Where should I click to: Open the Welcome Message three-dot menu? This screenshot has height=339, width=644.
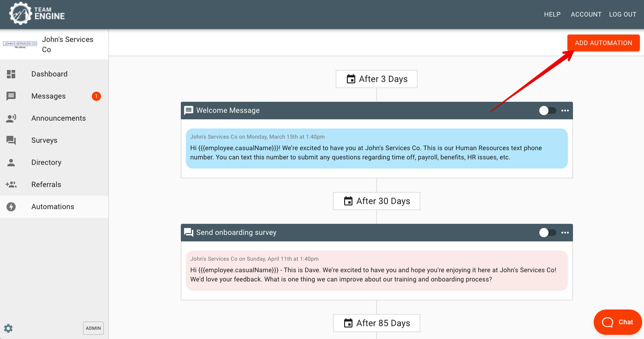pos(565,111)
